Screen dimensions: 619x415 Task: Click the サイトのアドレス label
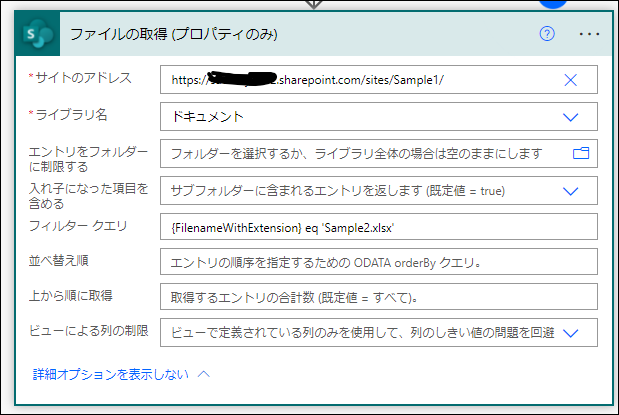point(83,78)
